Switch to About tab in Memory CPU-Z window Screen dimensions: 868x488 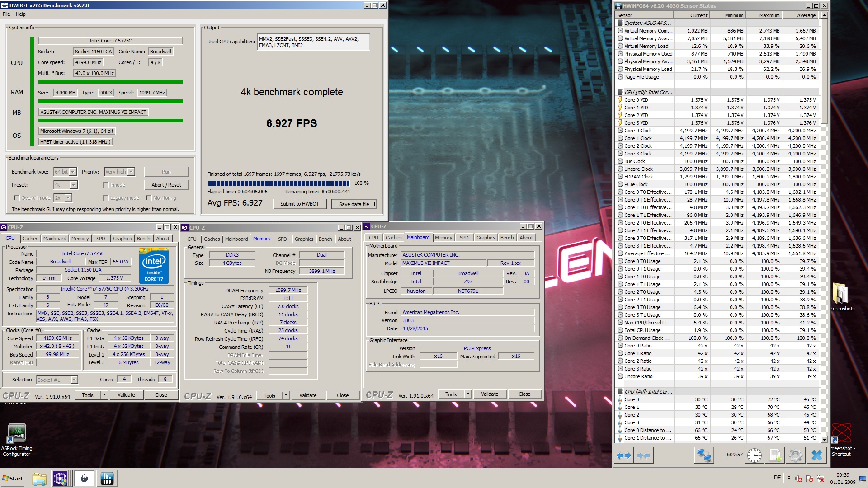pos(344,239)
